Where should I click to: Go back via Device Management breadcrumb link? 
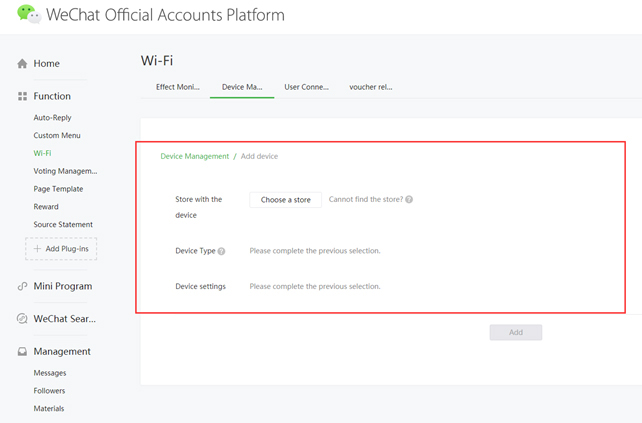(x=194, y=156)
